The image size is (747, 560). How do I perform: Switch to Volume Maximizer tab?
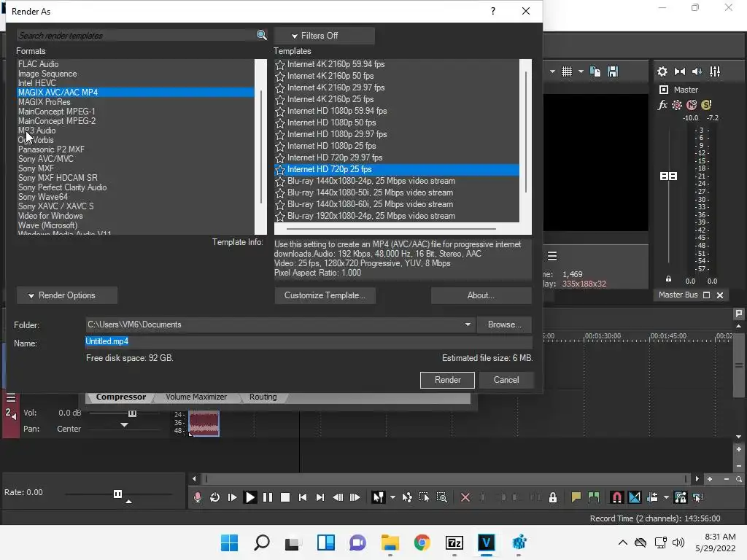196,397
